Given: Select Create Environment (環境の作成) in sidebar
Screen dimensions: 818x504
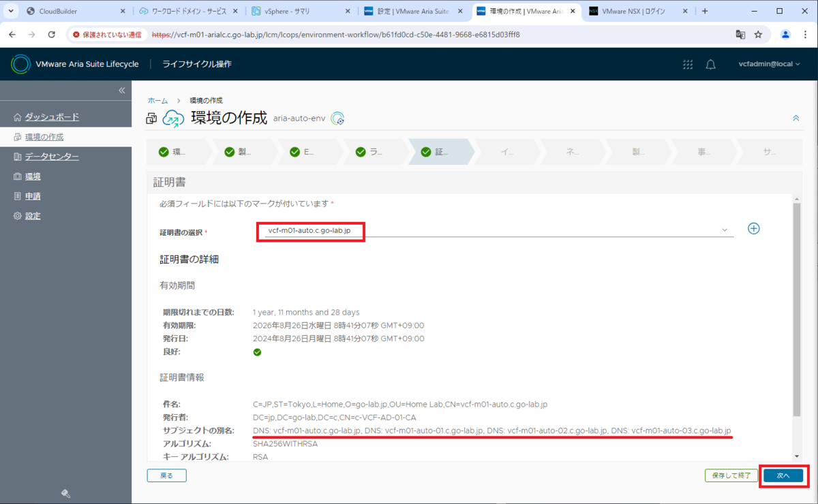Looking at the screenshot, I should 44,137.
